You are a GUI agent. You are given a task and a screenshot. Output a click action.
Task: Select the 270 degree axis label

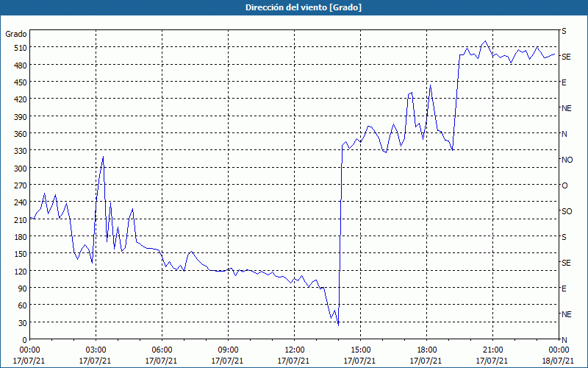(21, 185)
